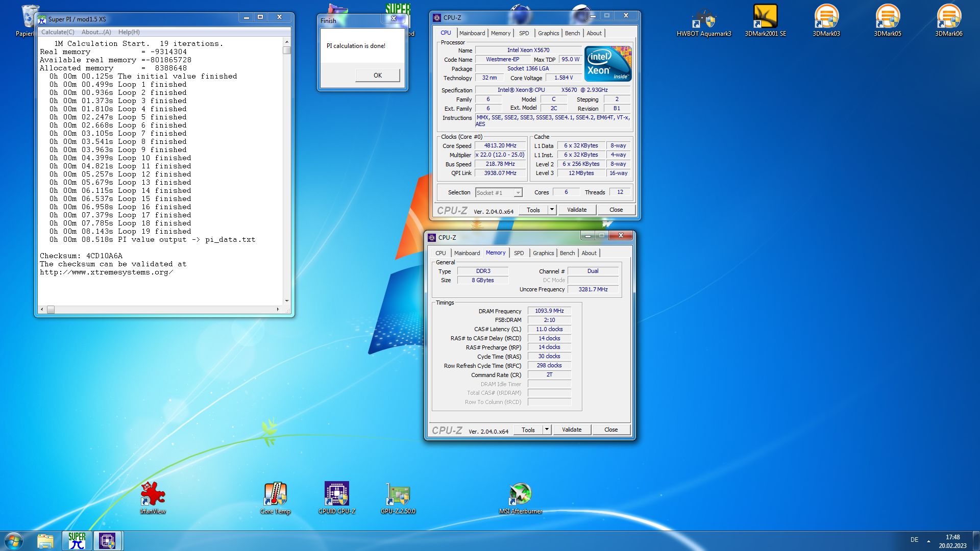Image resolution: width=980 pixels, height=551 pixels.
Task: Click Bus Speed value 218.78 MHz
Action: [500, 164]
